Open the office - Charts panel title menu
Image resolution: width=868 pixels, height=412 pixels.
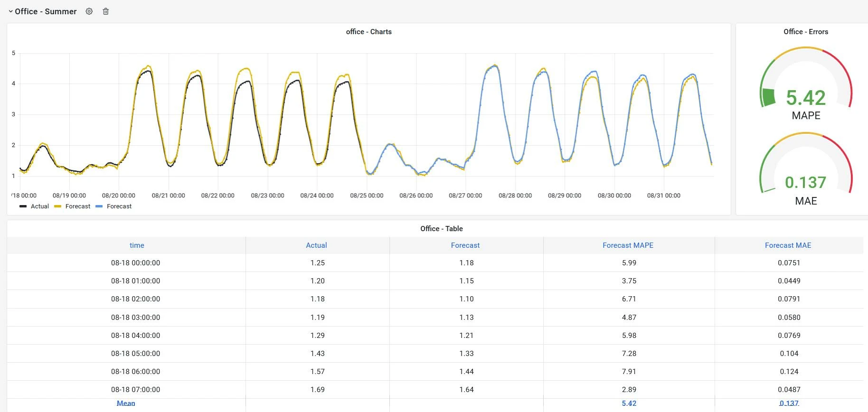tap(368, 32)
